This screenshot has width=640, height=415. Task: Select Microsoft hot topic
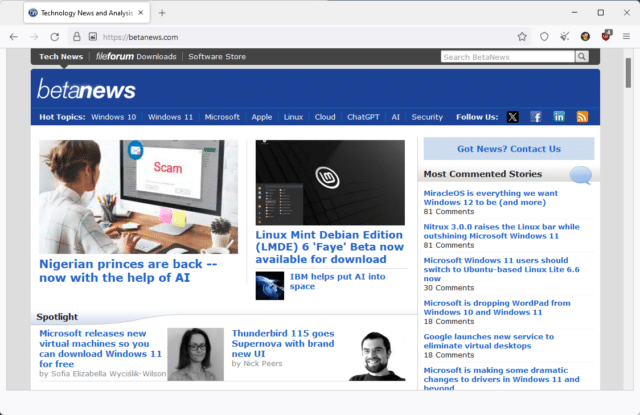pos(222,117)
